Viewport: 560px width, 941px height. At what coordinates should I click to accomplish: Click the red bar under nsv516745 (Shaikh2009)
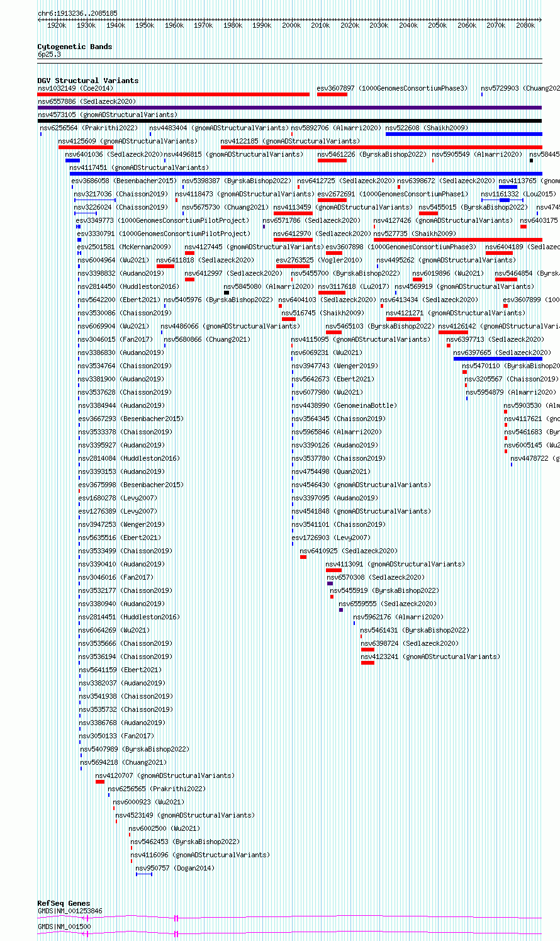click(289, 319)
